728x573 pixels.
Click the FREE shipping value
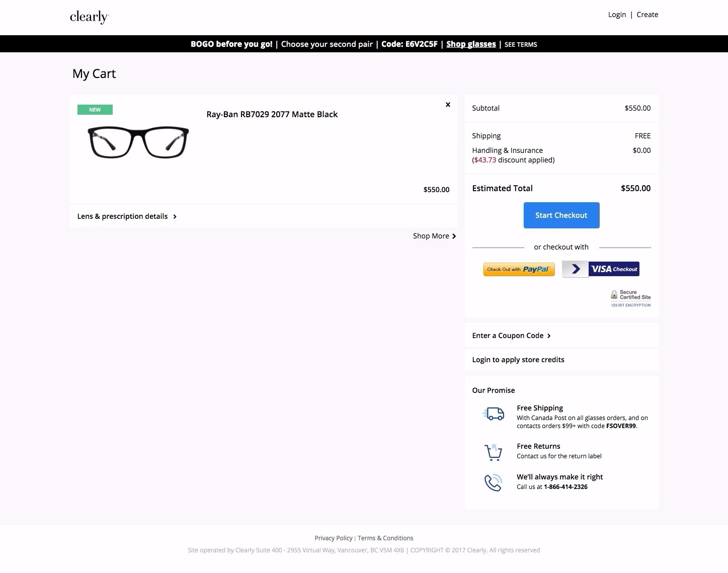[x=642, y=136]
